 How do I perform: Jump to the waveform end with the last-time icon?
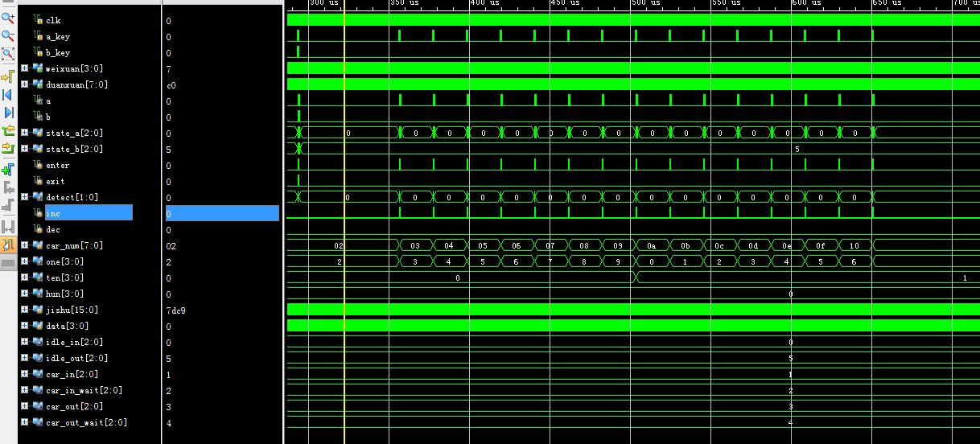8,113
